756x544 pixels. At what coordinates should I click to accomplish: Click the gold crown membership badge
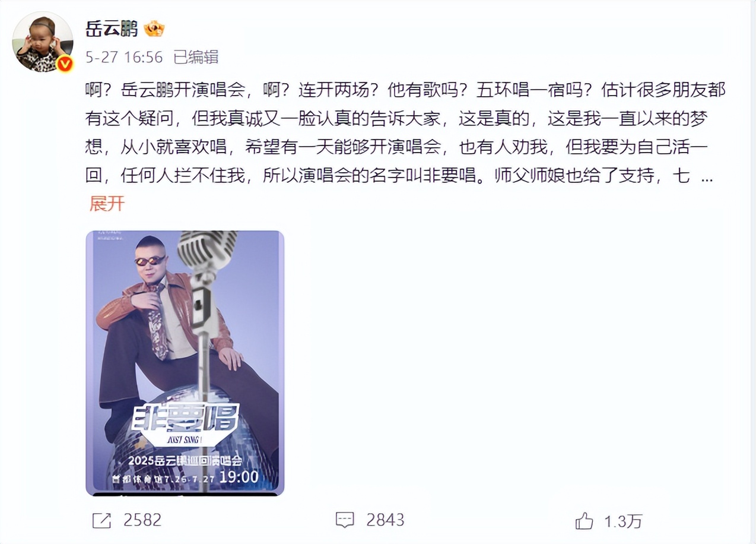click(154, 29)
